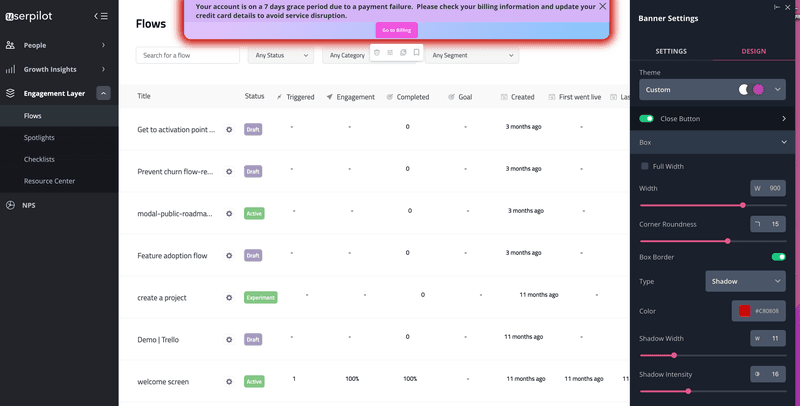Collapse the left sidebar using the menu icon
800x406 pixels.
[100, 16]
